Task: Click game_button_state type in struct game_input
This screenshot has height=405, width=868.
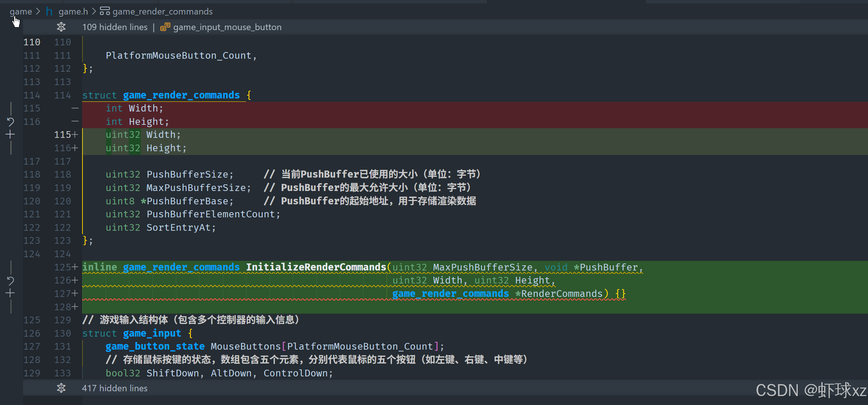Action: tap(155, 346)
